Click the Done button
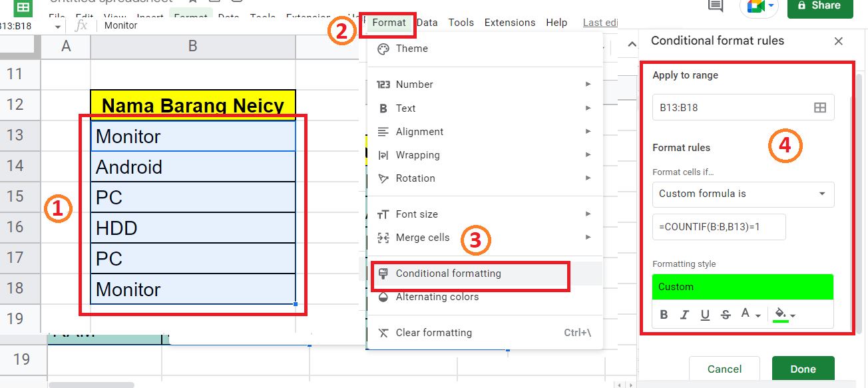 [803, 370]
